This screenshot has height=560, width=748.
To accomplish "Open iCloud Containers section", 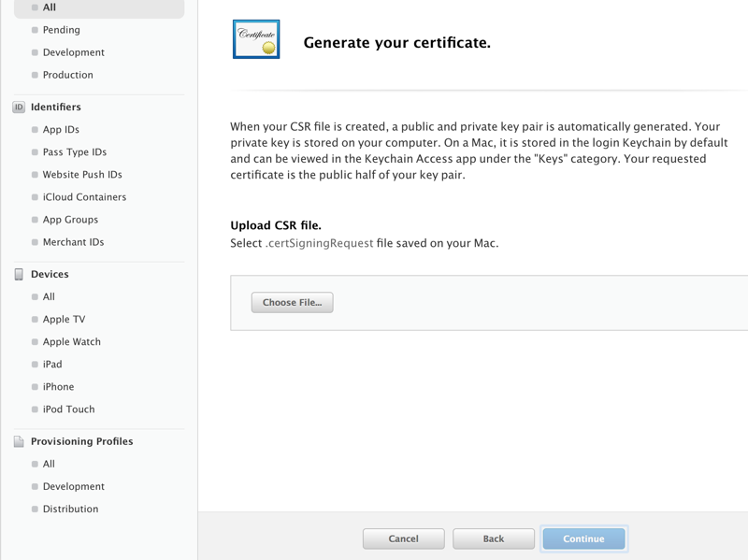I will tap(84, 197).
